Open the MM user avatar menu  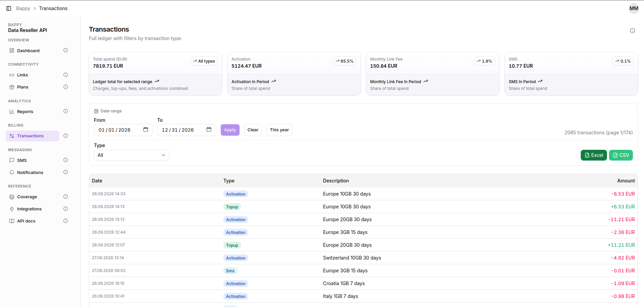click(634, 8)
